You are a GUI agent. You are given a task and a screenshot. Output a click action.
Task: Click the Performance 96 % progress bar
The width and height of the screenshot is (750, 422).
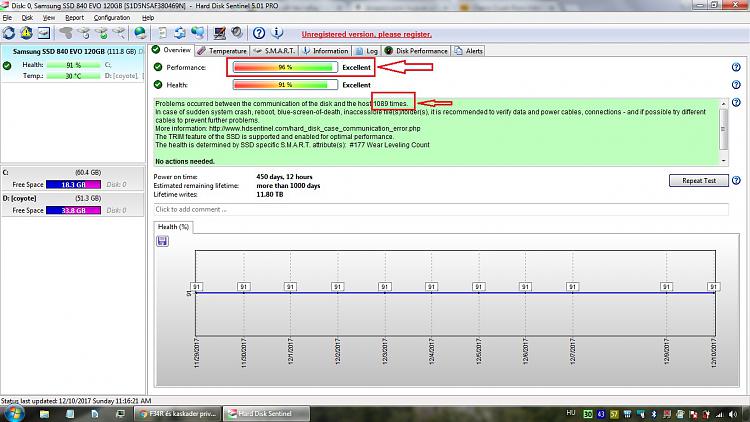click(285, 67)
